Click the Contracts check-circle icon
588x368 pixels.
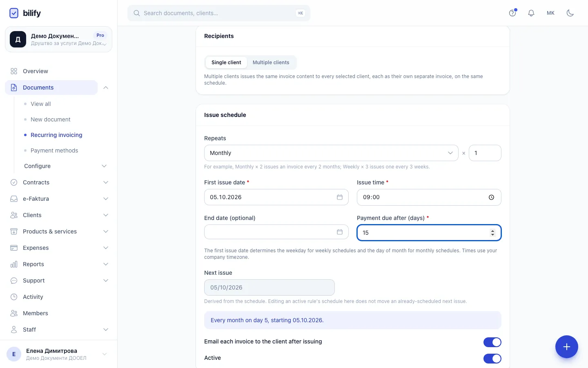point(14,182)
